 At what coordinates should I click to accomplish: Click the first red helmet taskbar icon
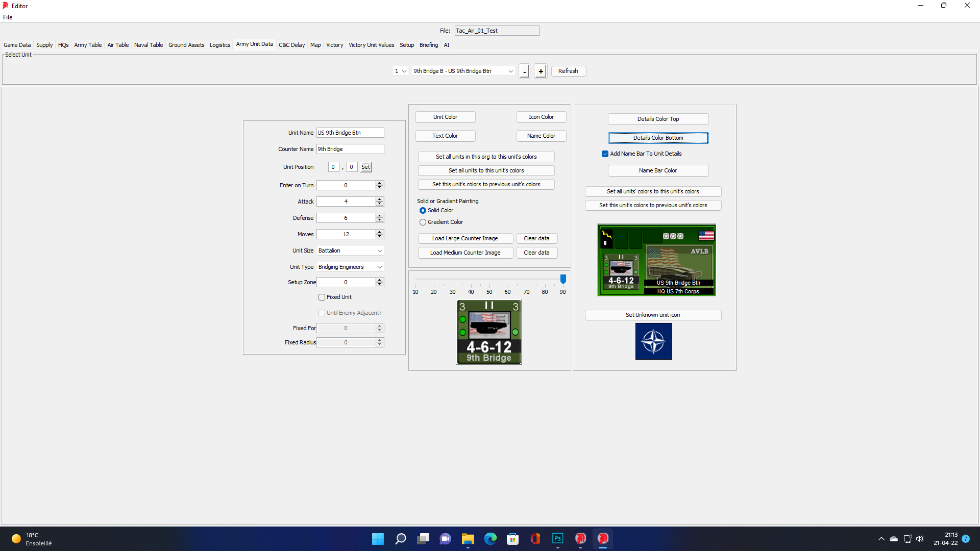pos(580,539)
